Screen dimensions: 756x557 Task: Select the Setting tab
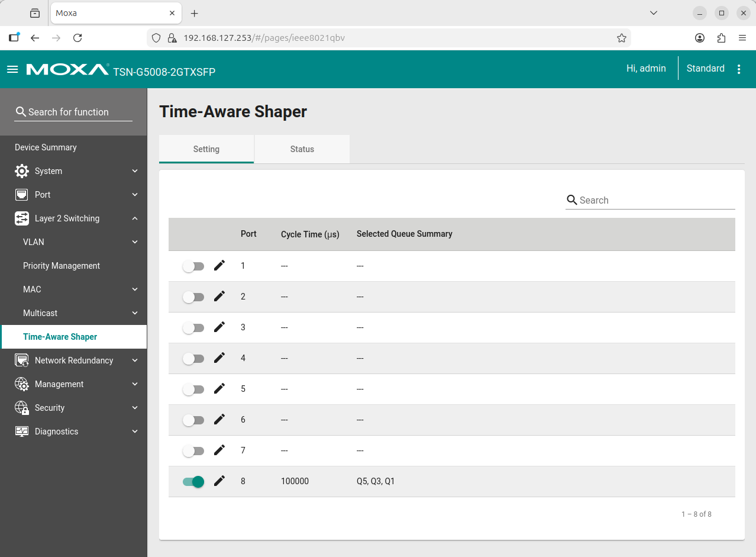point(206,149)
